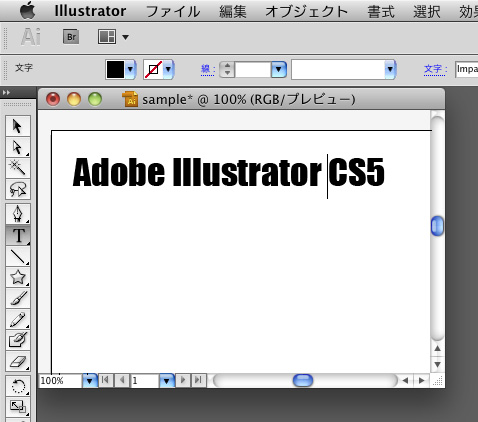Choose the Magic Wand tool
This screenshot has width=478, height=422.
tap(18, 168)
